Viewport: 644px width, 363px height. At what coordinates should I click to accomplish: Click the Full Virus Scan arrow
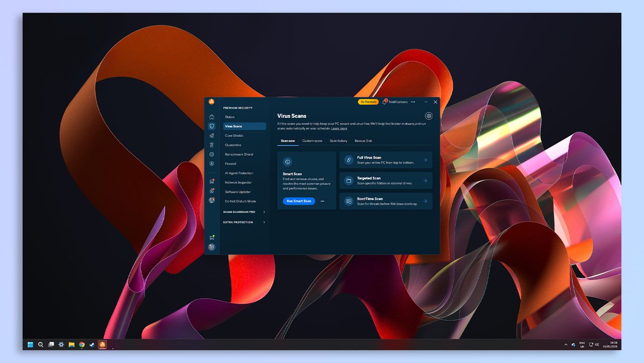[425, 160]
